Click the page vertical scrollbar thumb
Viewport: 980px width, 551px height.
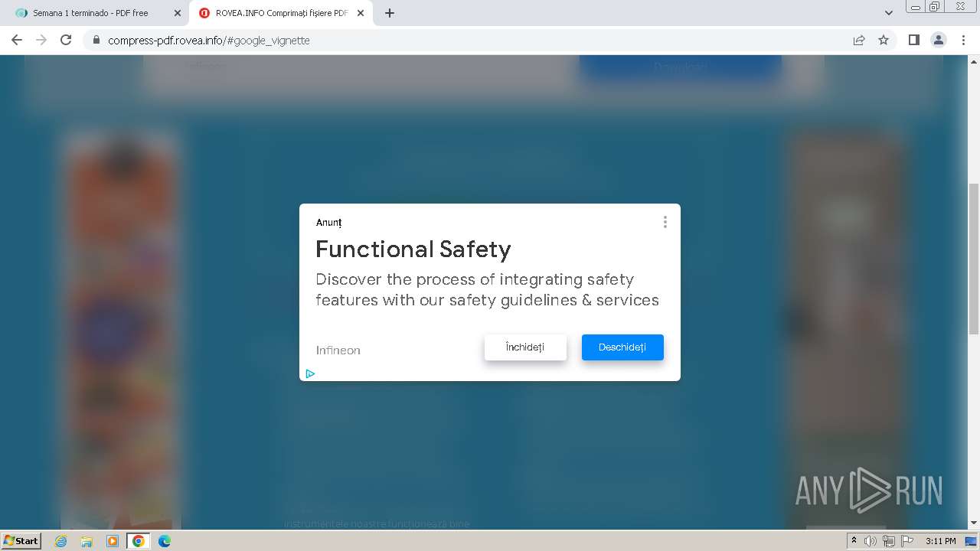tap(974, 259)
